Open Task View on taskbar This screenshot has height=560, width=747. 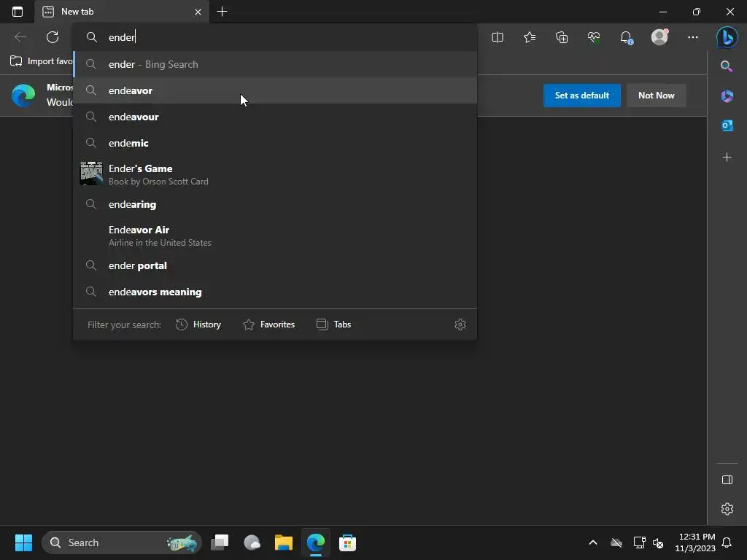220,542
